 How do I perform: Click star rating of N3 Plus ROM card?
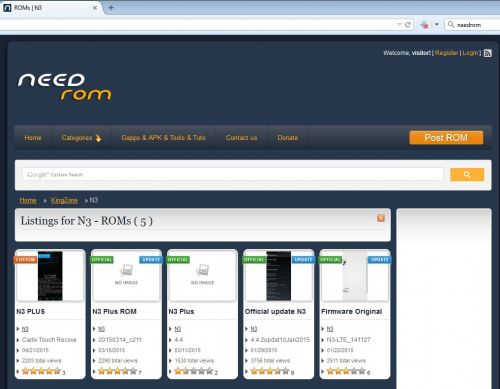click(x=117, y=371)
